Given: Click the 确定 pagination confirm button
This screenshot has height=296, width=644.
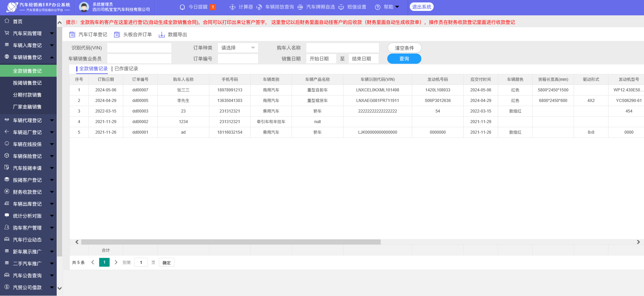Looking at the screenshot, I should pyautogui.click(x=167, y=263).
